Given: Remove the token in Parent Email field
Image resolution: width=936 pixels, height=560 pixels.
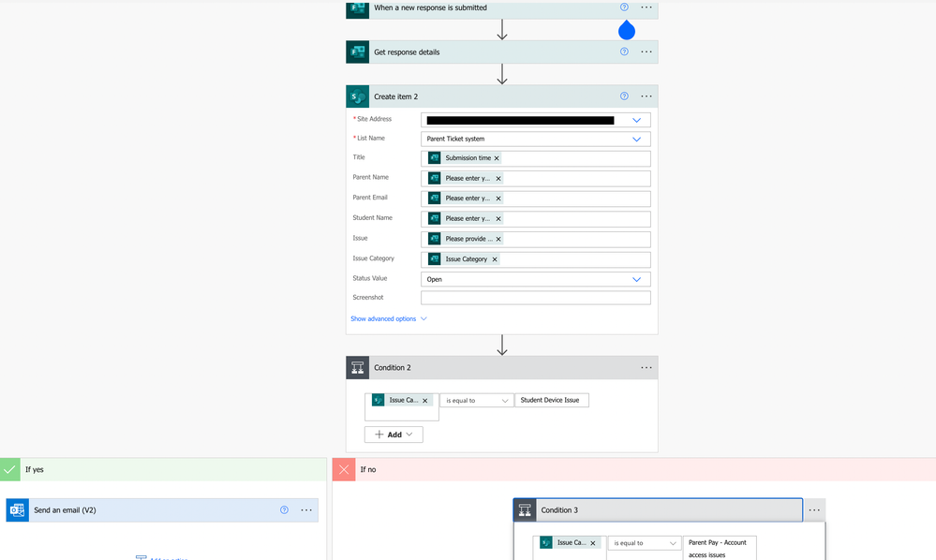Looking at the screenshot, I should point(498,198).
